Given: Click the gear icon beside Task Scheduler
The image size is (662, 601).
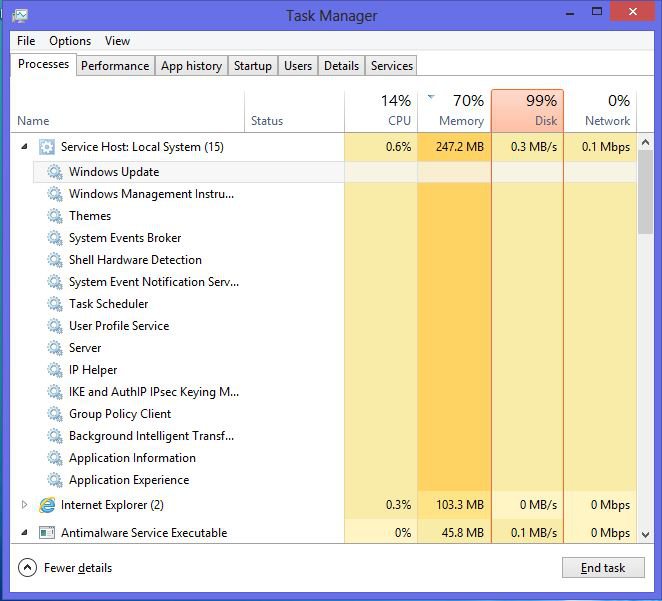Looking at the screenshot, I should 54,303.
